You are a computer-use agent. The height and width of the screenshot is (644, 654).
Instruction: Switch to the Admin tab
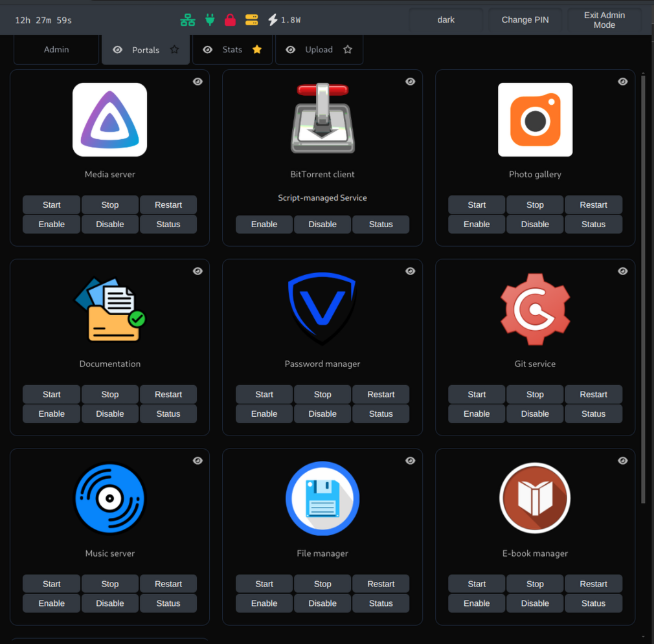pos(56,50)
